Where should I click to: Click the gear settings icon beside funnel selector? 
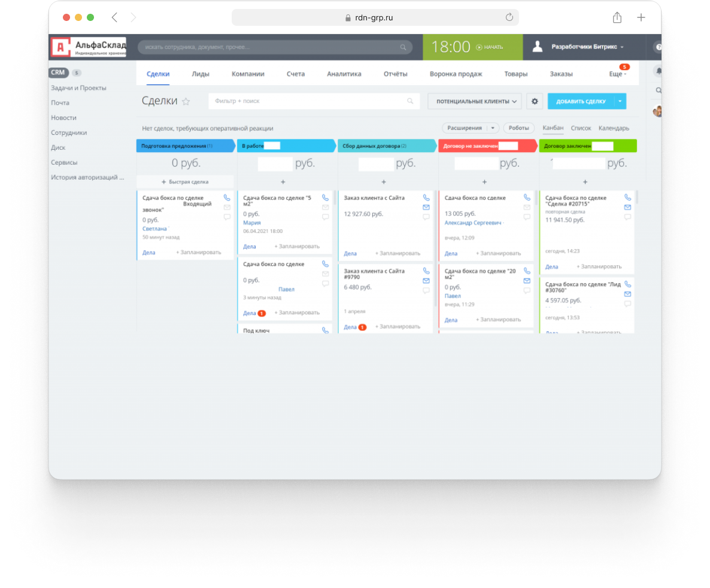click(535, 101)
